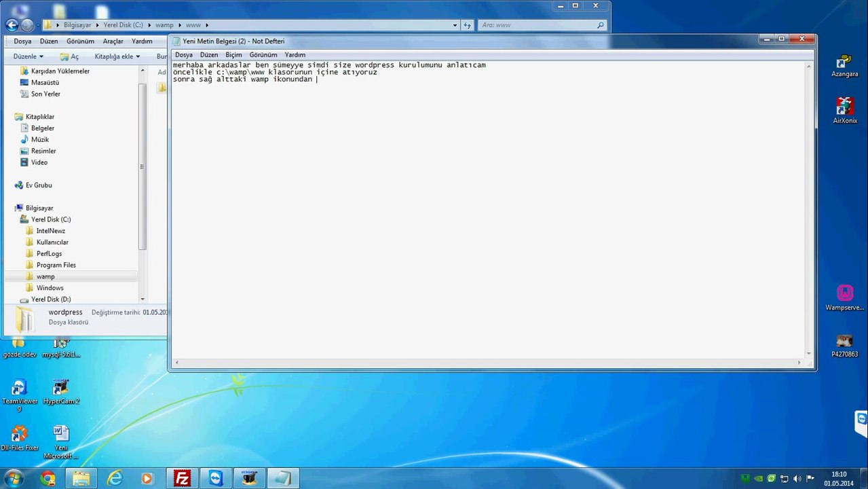868x489 pixels.
Task: Click the Explorer back arrow button
Action: (x=12, y=25)
